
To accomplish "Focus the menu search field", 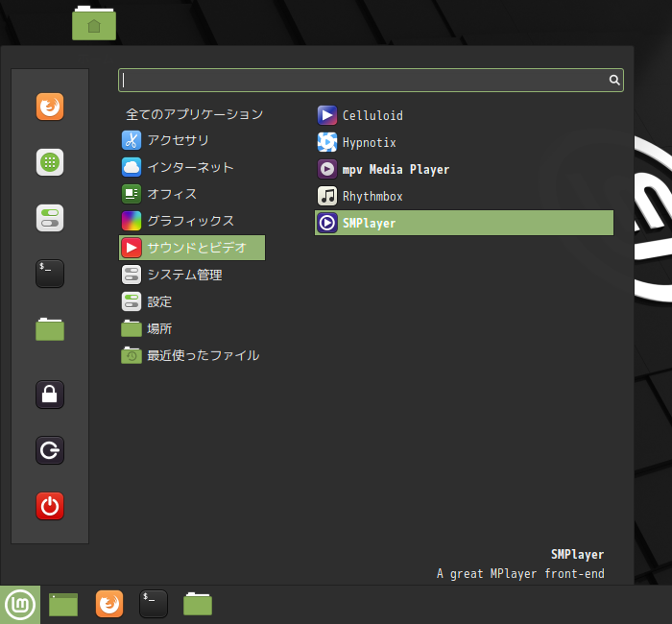I will (371, 80).
